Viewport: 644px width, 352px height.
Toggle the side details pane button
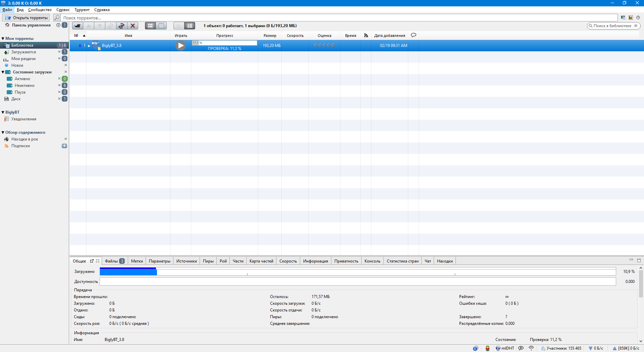tap(190, 26)
